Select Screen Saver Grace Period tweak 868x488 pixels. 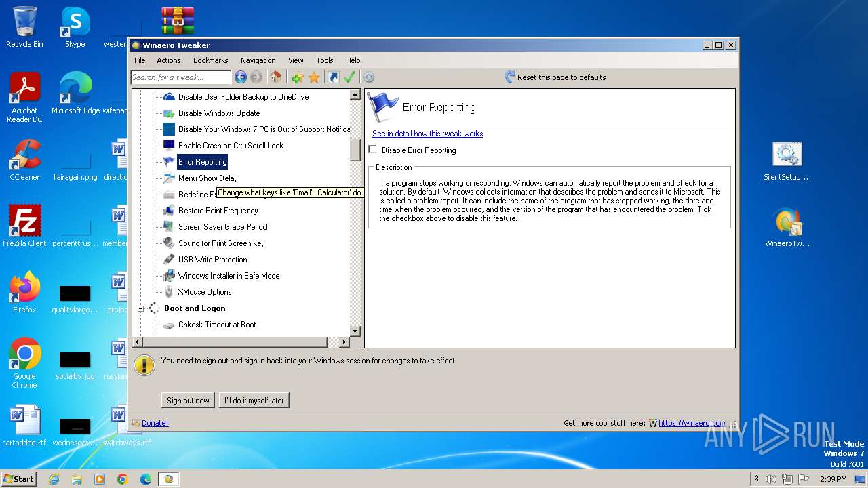[222, 227]
